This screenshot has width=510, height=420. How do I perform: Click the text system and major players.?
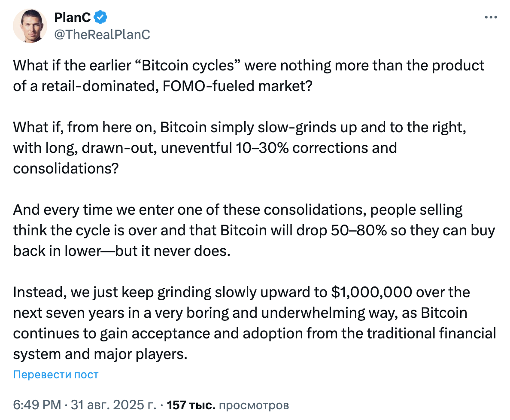point(100,354)
